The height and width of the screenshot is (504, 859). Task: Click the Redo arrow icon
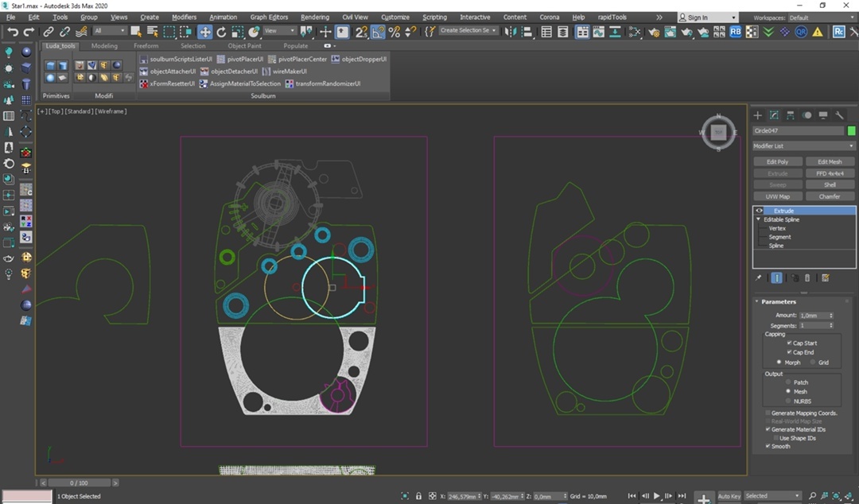coord(29,32)
